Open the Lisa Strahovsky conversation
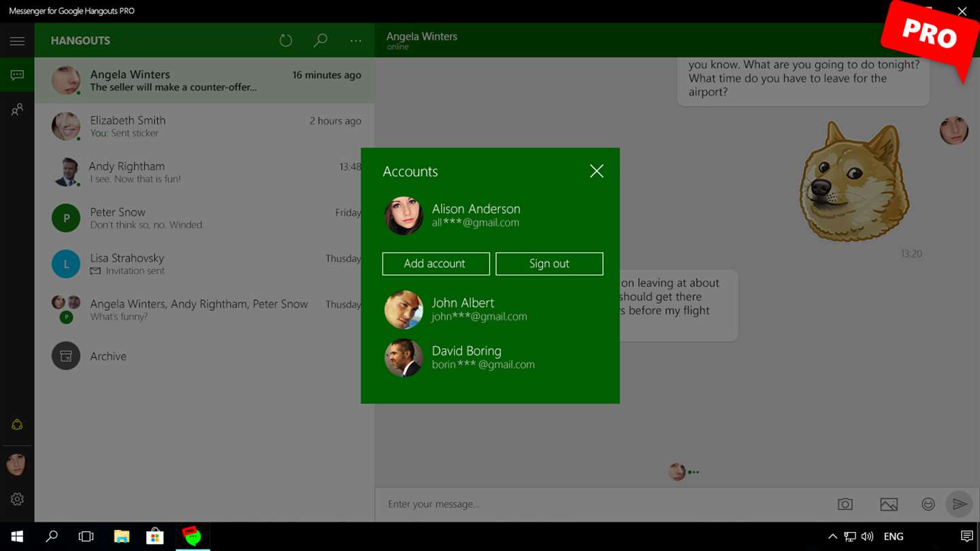 (204, 264)
